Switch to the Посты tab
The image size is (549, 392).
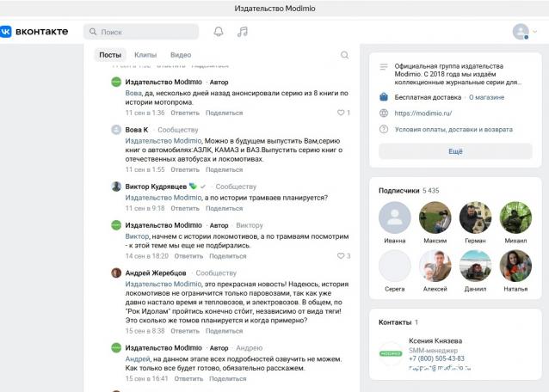110,55
